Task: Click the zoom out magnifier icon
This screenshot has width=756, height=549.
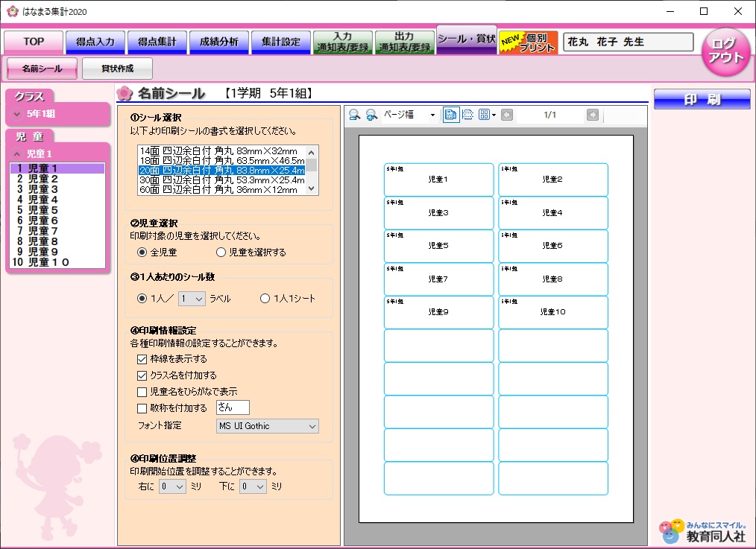Action: tap(354, 115)
